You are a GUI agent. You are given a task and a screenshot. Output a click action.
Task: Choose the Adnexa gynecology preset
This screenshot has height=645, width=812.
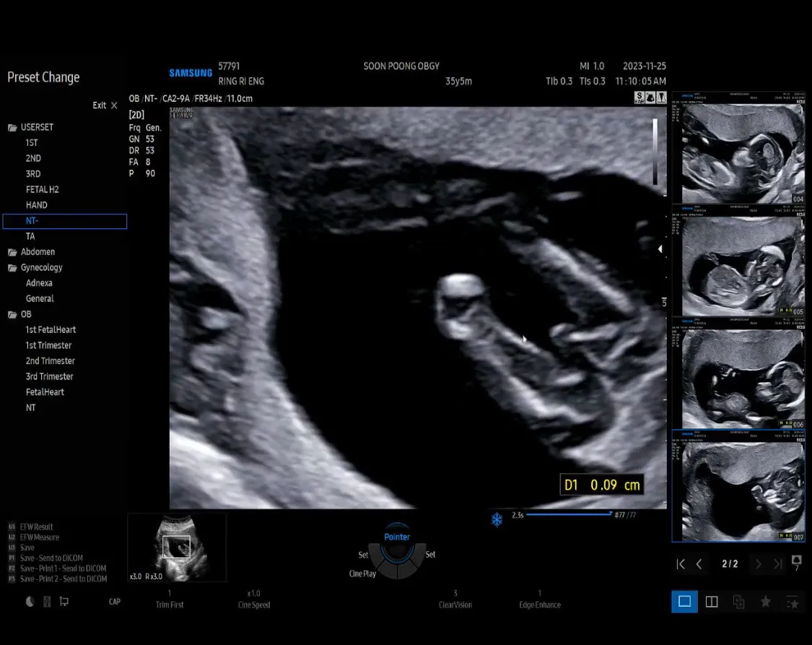[39, 283]
